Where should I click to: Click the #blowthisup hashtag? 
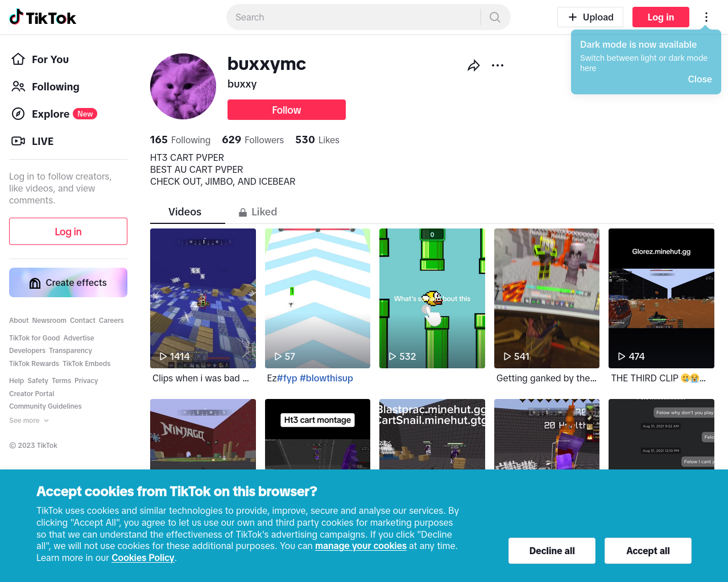point(326,379)
